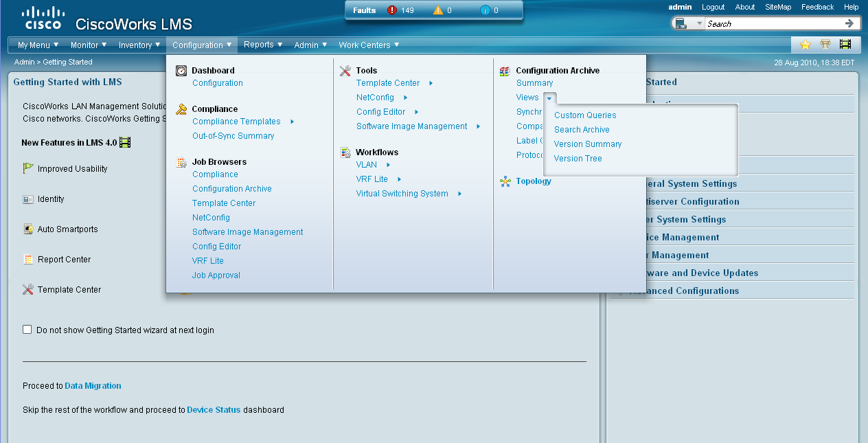Click the Compliance gavel icon

(x=181, y=109)
